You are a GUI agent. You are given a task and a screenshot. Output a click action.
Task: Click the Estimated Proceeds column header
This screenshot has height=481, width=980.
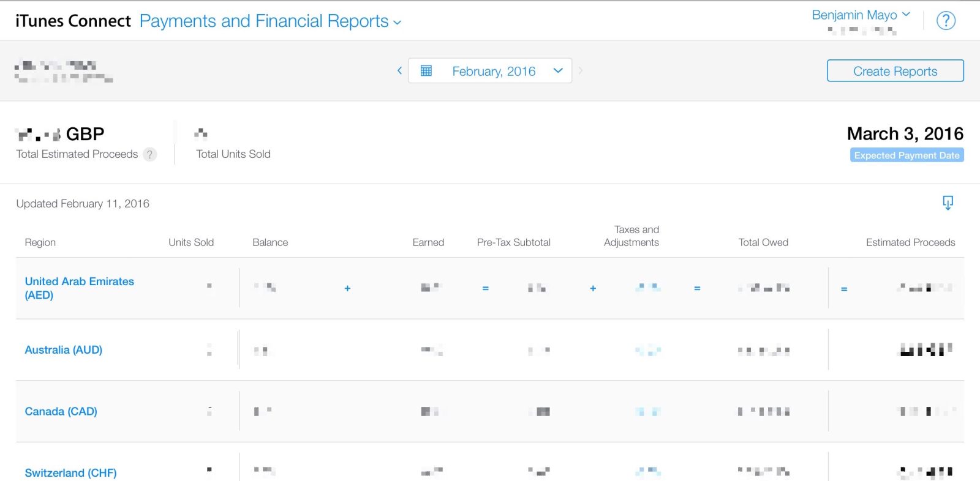pos(910,242)
